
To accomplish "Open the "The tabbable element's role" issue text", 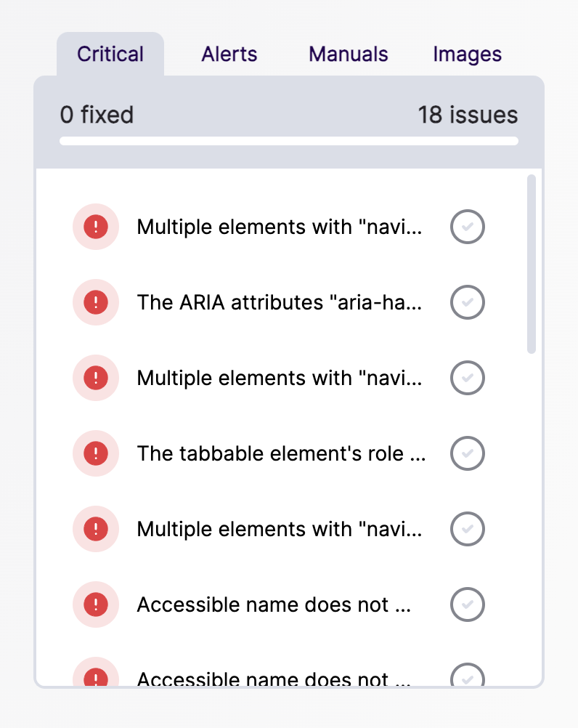I will click(x=281, y=453).
